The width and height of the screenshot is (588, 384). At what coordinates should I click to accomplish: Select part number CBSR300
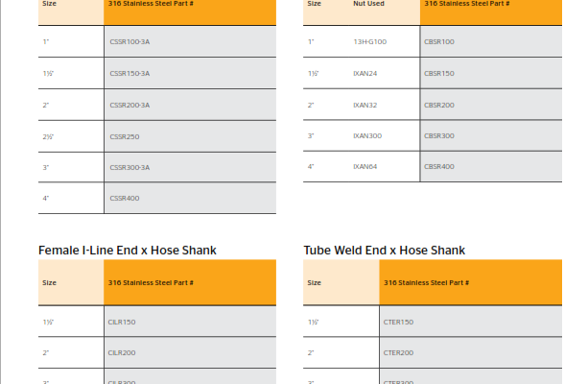[x=439, y=135]
